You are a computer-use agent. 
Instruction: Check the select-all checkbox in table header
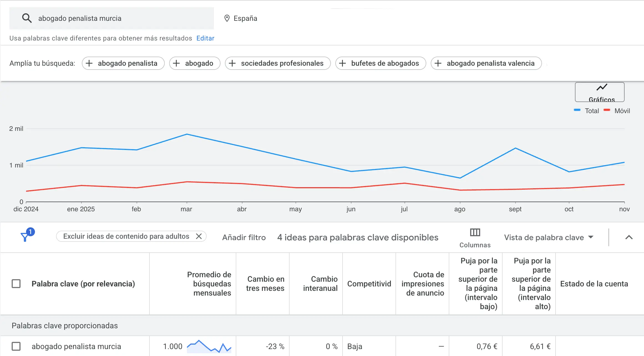[16, 284]
